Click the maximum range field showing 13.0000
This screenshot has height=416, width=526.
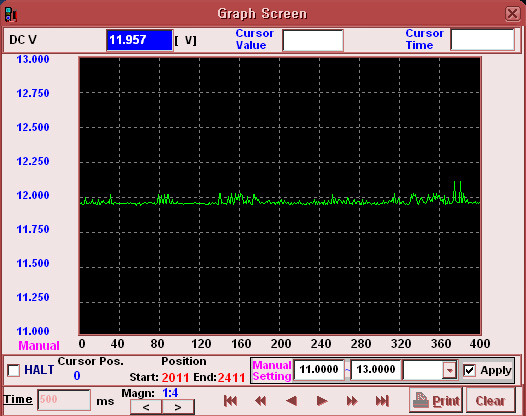(376, 370)
